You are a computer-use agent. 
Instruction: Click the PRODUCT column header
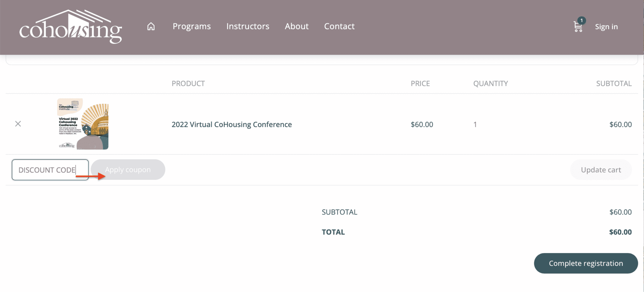tap(188, 84)
